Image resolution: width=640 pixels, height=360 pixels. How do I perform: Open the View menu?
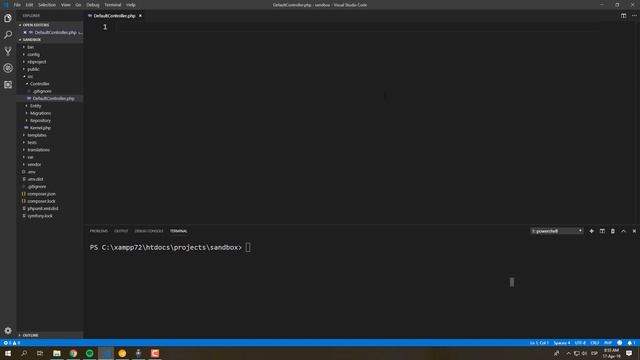[x=66, y=5]
